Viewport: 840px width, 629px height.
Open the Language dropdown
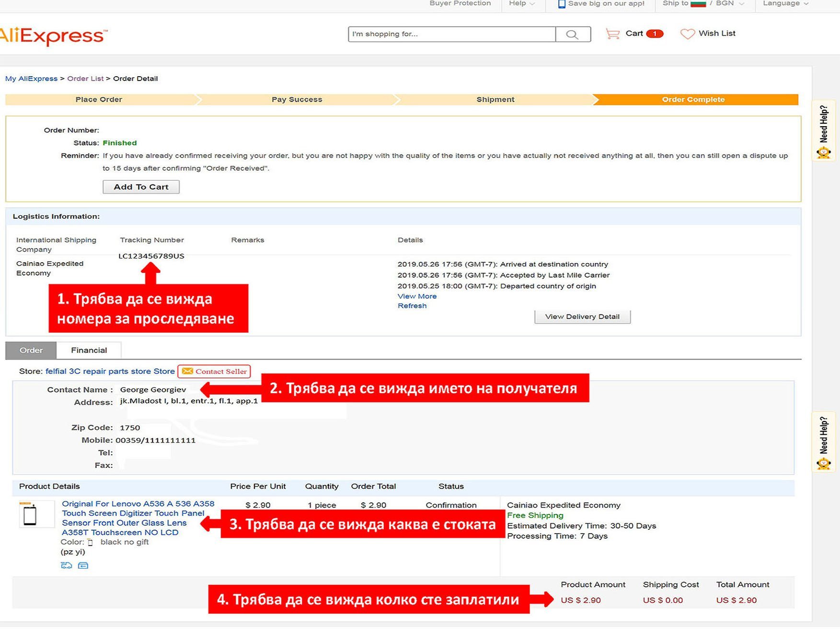(785, 4)
